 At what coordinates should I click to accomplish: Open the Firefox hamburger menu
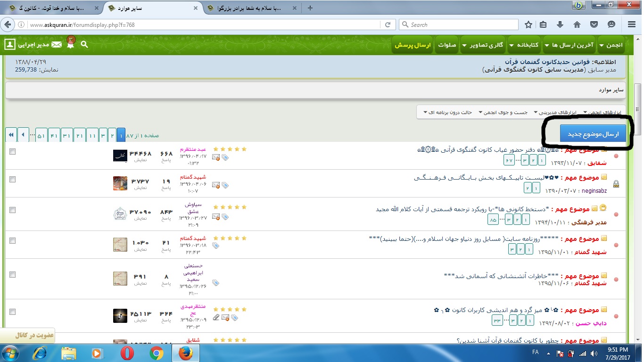632,25
